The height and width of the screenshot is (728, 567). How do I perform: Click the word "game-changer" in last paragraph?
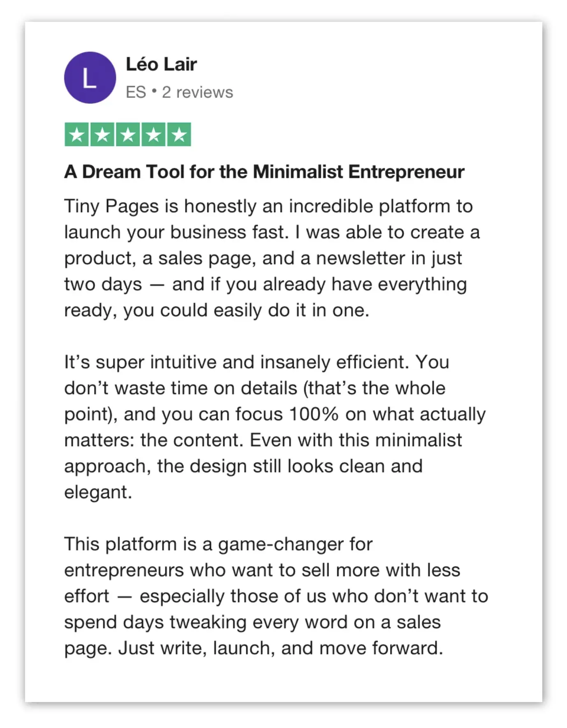point(281,544)
